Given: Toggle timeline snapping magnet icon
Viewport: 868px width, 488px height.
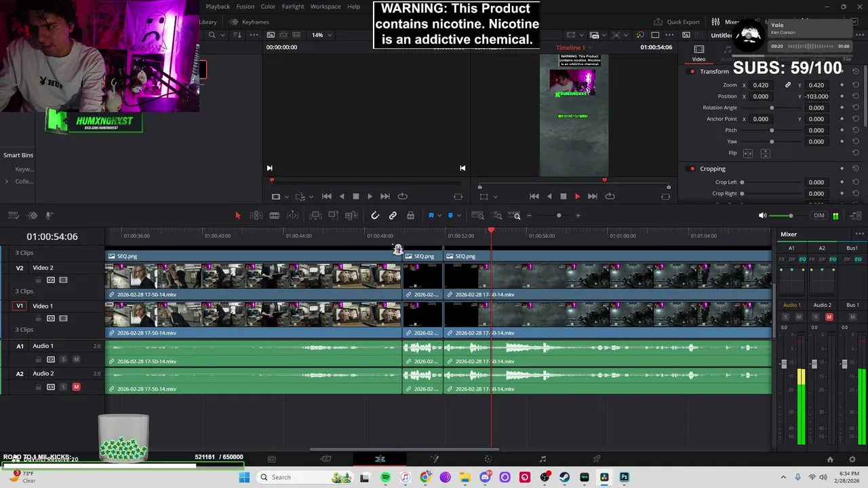Looking at the screenshot, I should coord(375,216).
